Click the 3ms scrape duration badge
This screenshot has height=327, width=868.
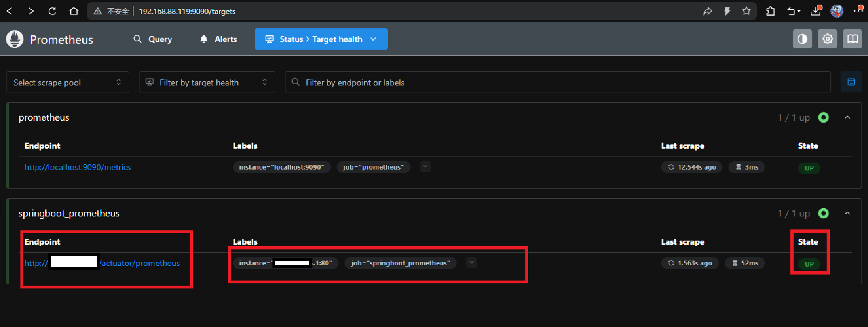[747, 167]
